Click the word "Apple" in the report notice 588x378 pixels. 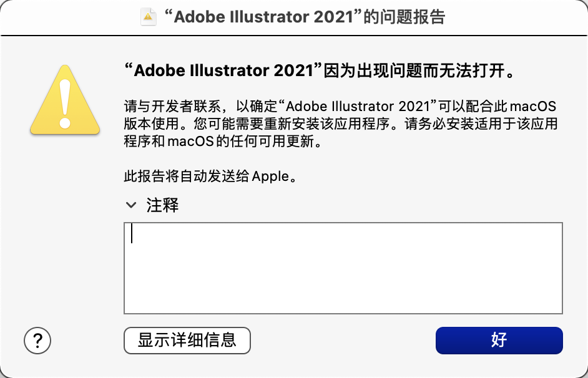[x=270, y=177]
